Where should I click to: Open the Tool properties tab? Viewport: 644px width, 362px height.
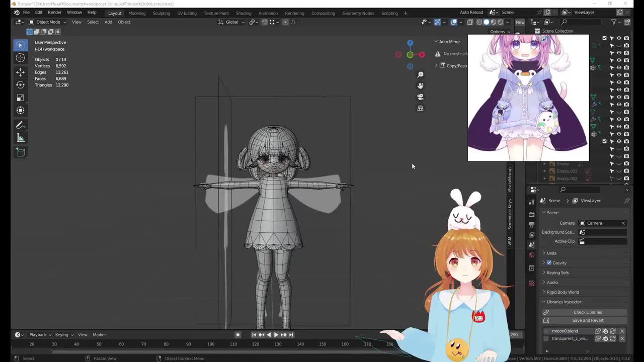[531, 201]
